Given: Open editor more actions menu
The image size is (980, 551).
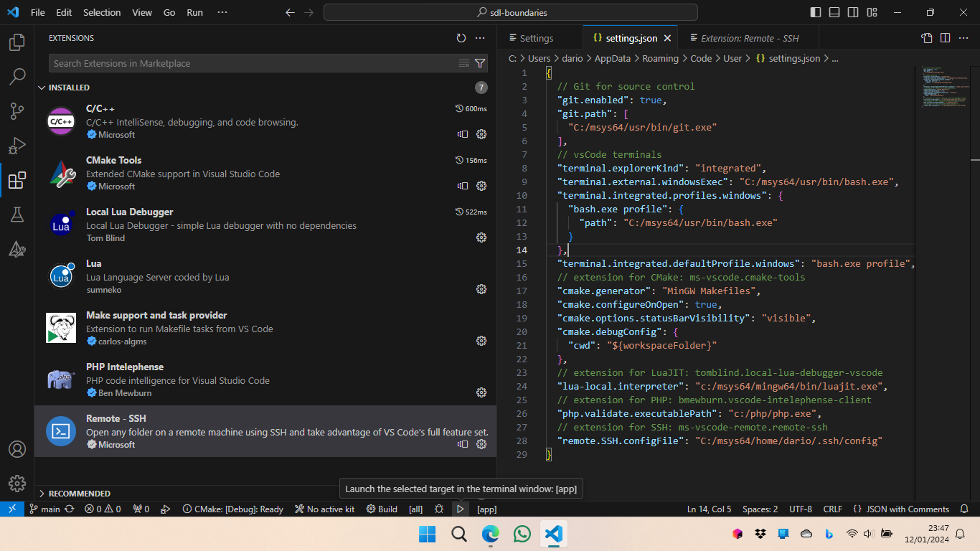Looking at the screenshot, I should tap(963, 38).
